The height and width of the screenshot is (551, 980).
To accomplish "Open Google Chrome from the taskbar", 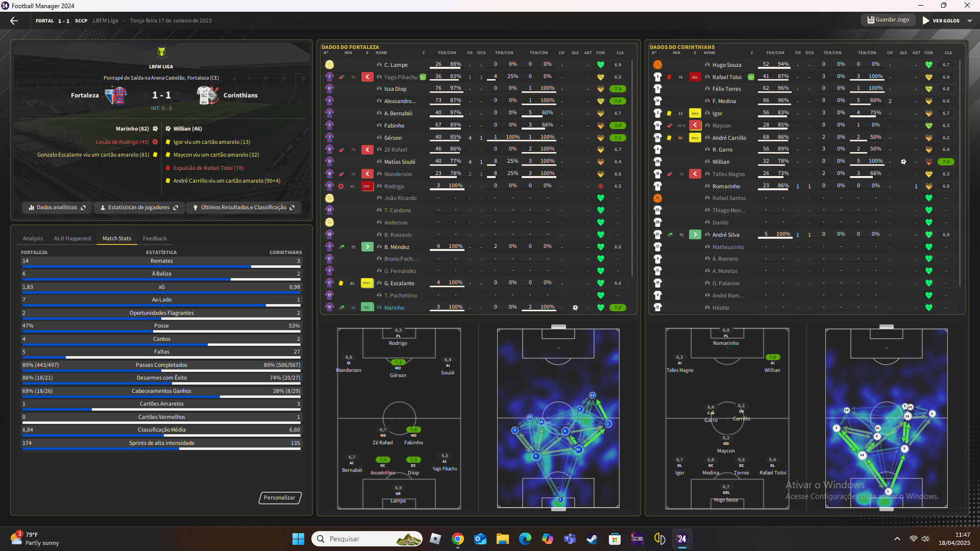I will pos(457,539).
